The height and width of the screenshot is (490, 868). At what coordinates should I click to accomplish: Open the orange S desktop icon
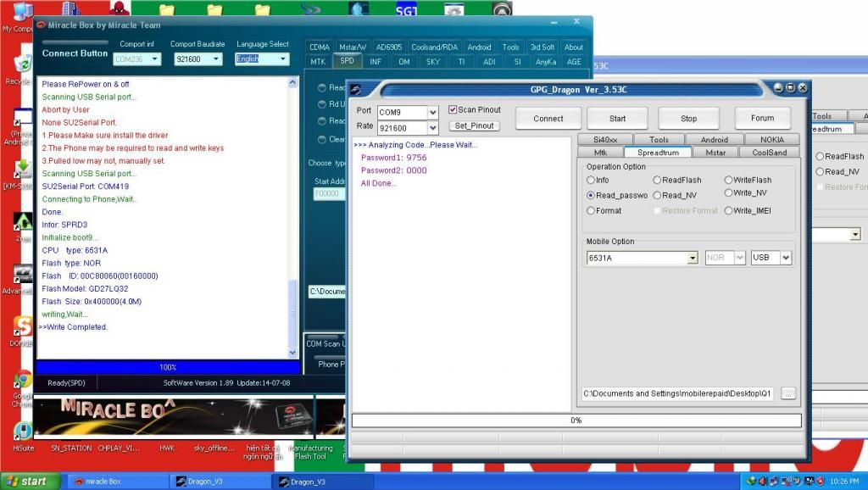22,331
